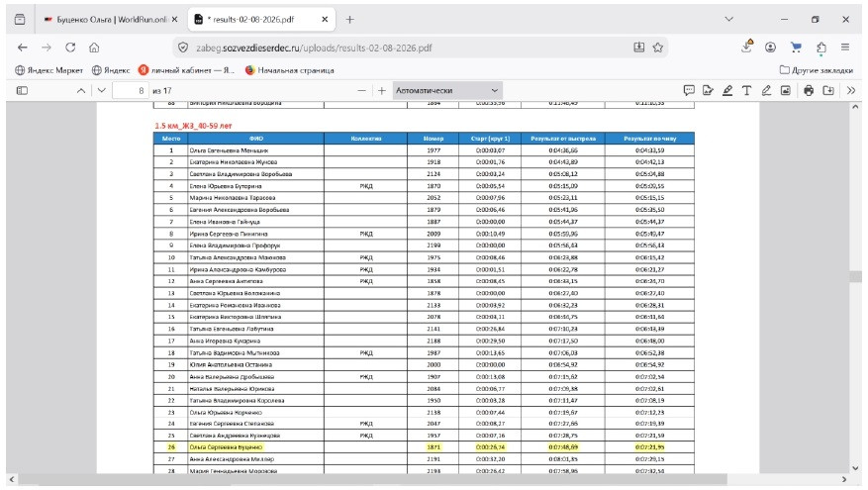Open личный кабинет bookmark
868x490 pixels.
tap(186, 70)
